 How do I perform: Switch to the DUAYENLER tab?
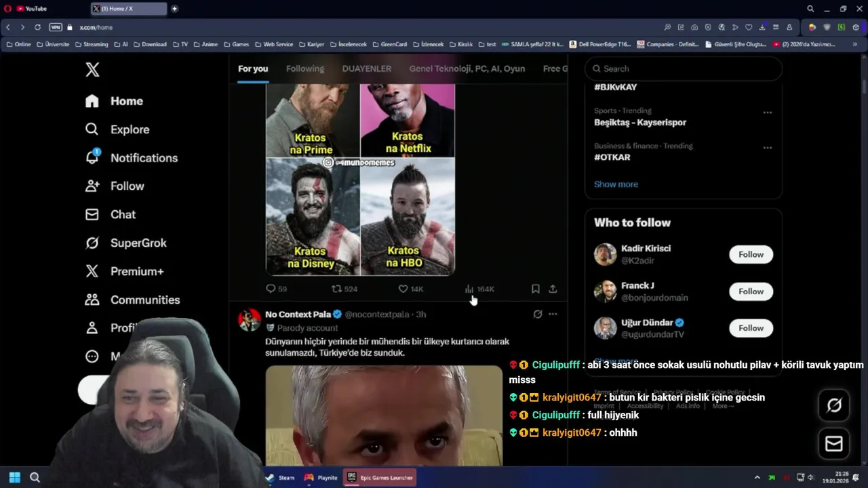pos(367,68)
